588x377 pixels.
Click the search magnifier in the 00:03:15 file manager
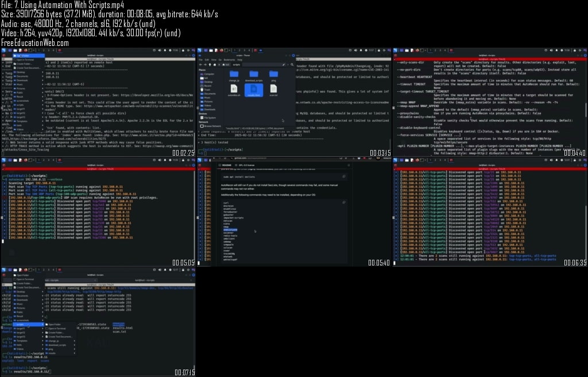[292, 64]
